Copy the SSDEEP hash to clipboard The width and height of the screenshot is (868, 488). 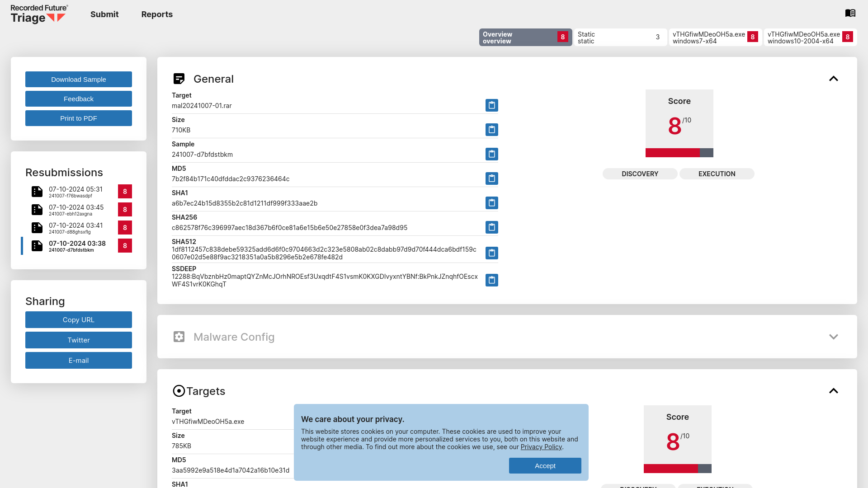(x=492, y=280)
